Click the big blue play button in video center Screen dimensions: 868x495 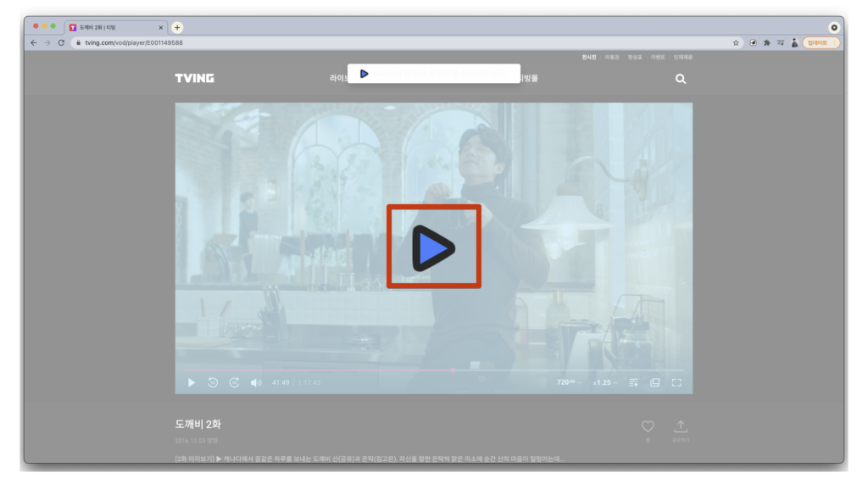[433, 247]
